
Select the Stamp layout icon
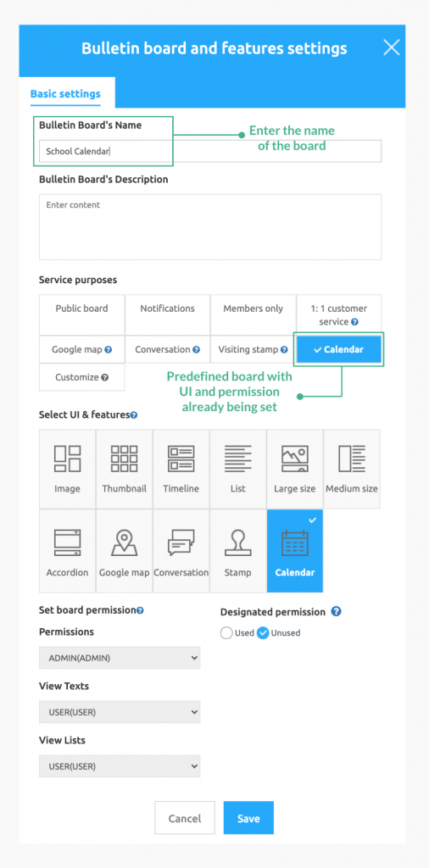[x=237, y=542]
